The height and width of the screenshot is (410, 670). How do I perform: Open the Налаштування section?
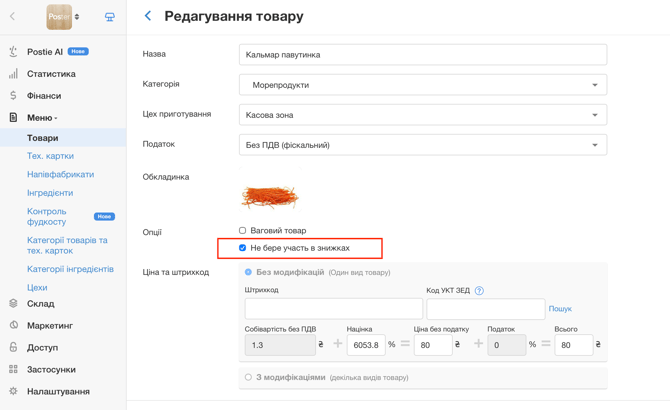59,391
